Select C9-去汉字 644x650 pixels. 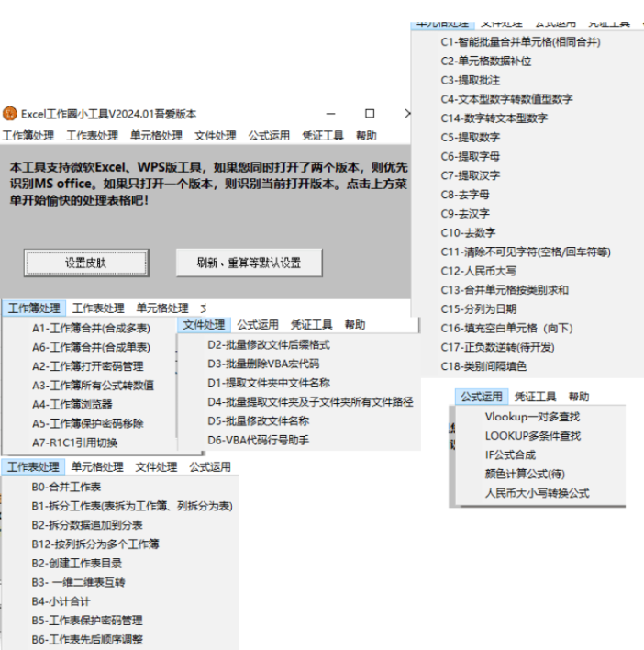point(465,214)
